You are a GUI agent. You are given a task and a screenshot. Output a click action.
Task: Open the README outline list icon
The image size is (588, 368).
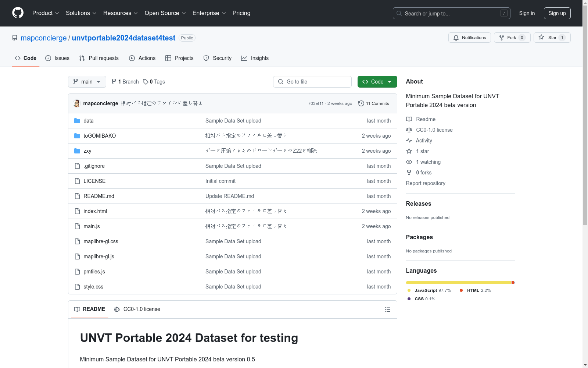pyautogui.click(x=387, y=309)
